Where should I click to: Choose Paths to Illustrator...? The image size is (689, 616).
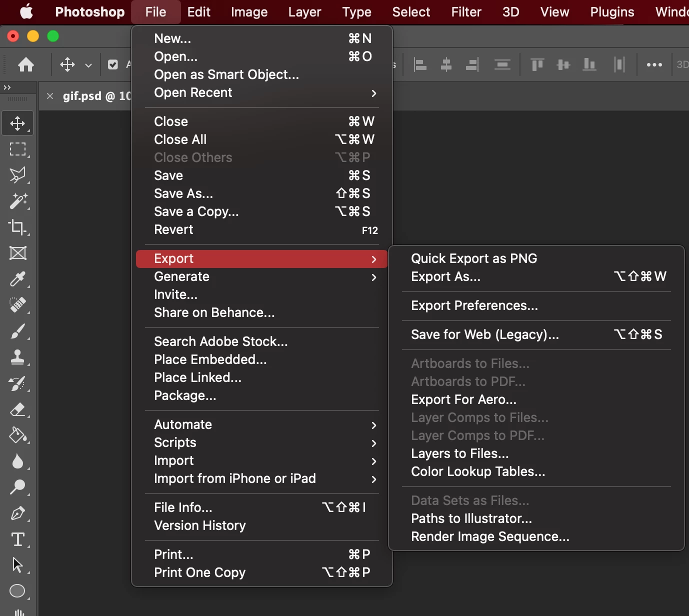(536, 518)
